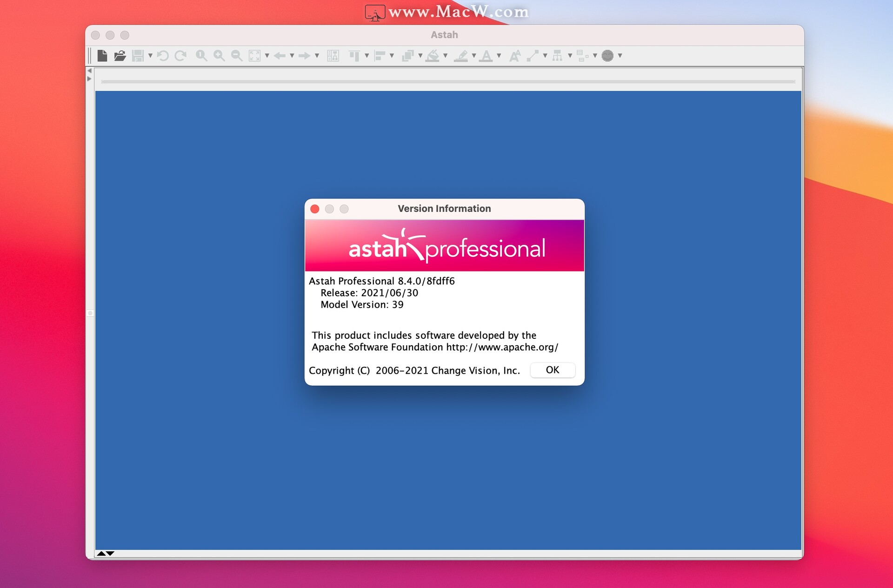
Task: Click the Save disk icon
Action: pos(138,56)
